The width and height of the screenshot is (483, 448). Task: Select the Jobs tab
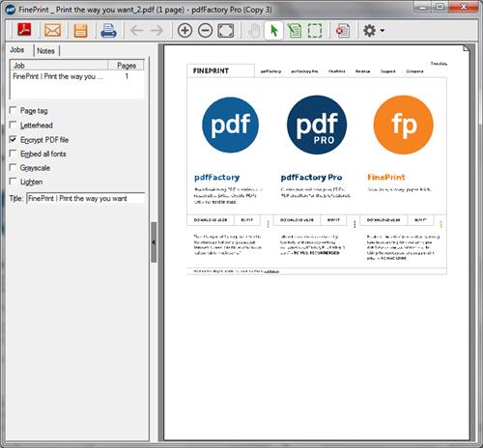(17, 50)
